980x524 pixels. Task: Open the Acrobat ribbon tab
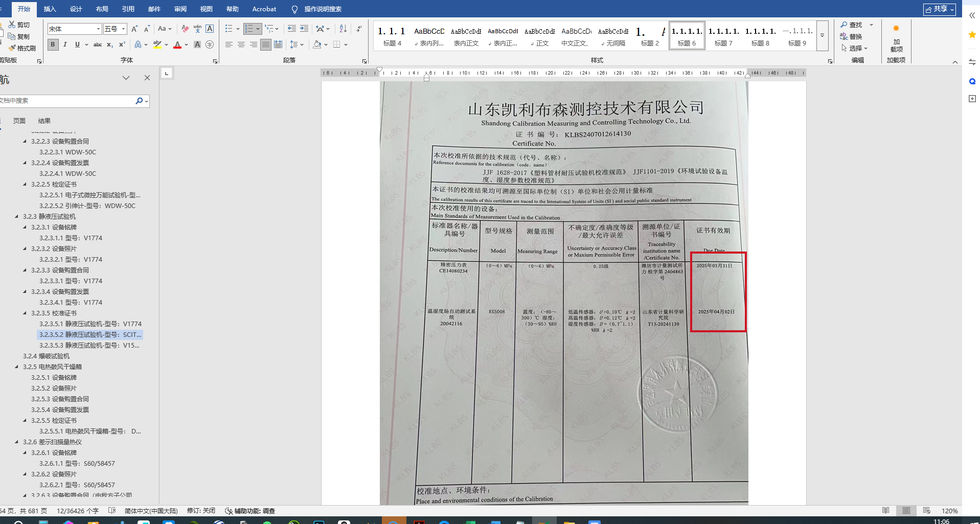pos(264,9)
